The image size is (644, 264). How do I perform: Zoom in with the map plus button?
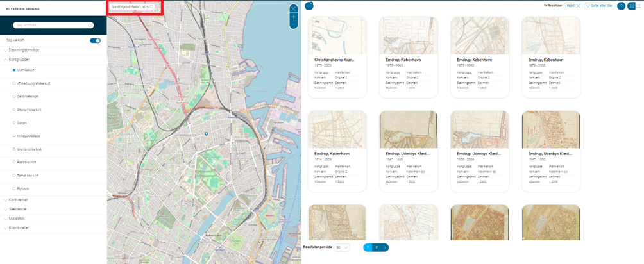[x=293, y=17]
